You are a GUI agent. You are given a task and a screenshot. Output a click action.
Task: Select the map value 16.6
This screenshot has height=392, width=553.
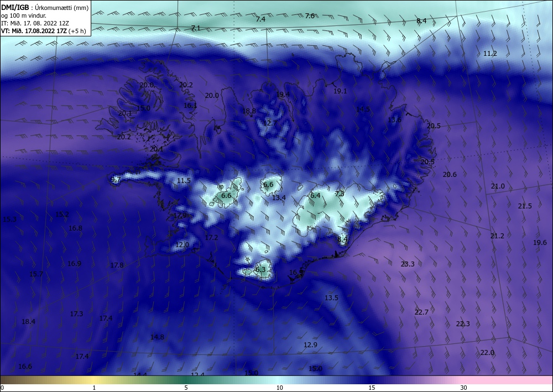25,367
